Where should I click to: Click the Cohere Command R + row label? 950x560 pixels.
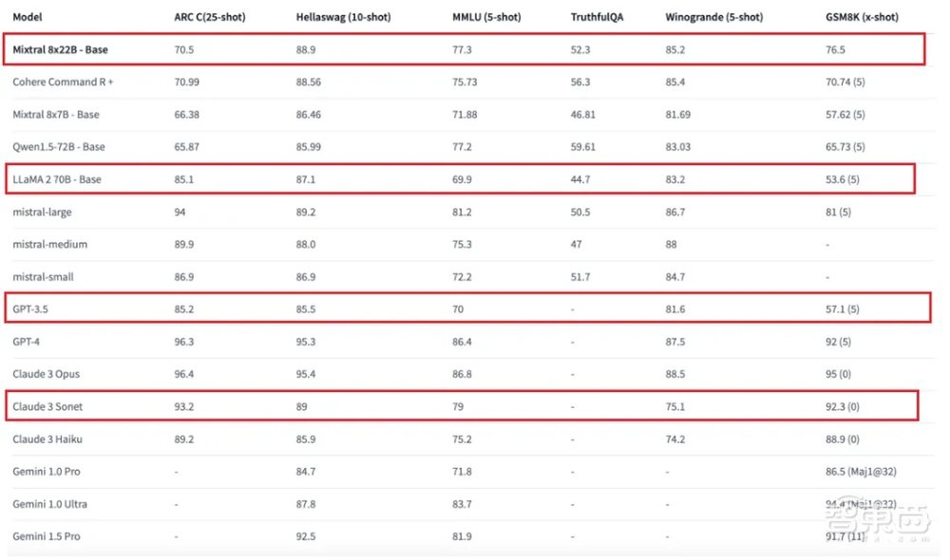(x=63, y=82)
